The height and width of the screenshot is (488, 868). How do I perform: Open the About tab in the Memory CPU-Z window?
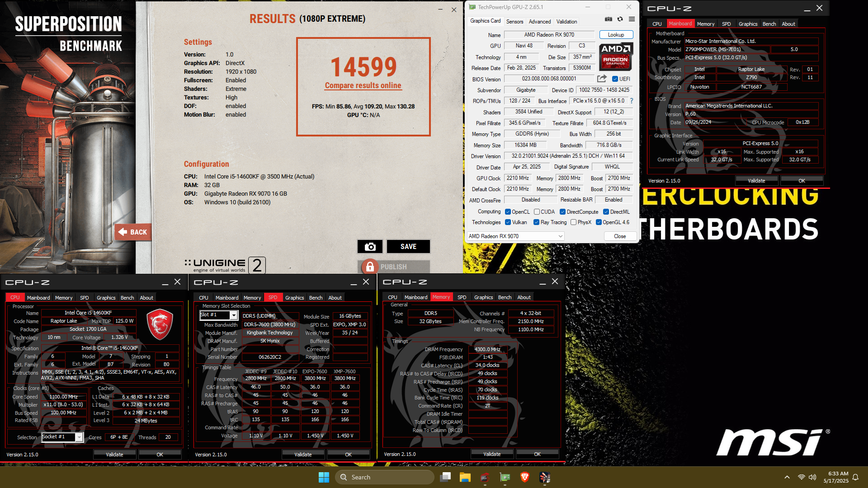click(524, 297)
